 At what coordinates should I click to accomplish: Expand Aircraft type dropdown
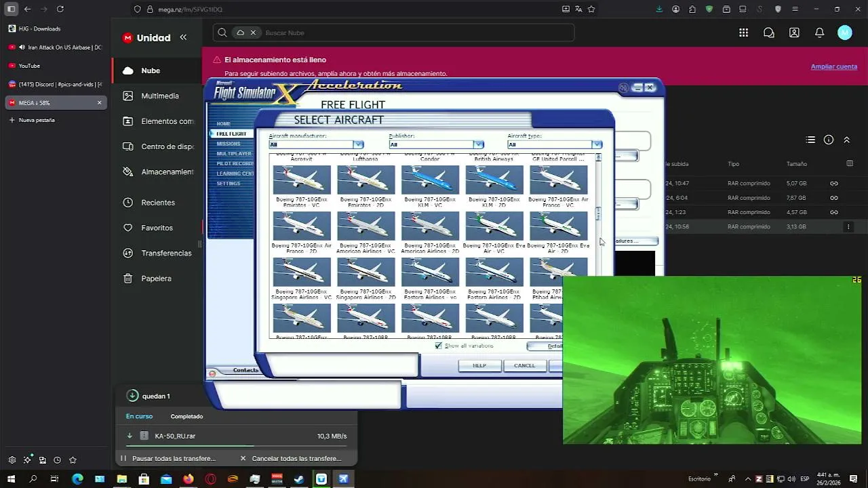[x=597, y=144]
